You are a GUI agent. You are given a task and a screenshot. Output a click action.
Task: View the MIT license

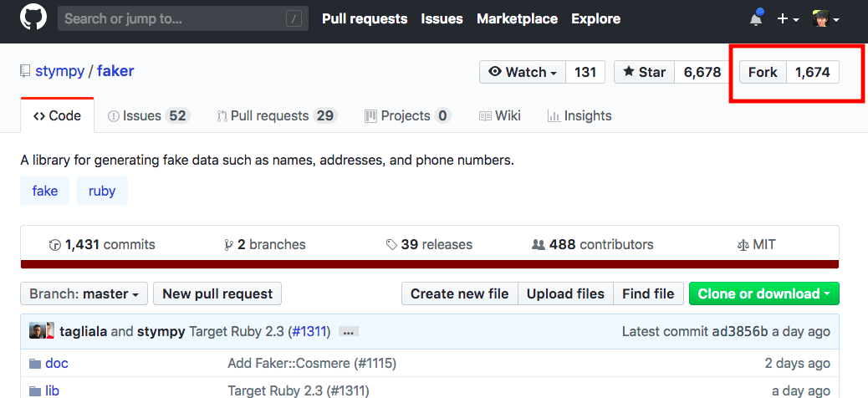[757, 244]
